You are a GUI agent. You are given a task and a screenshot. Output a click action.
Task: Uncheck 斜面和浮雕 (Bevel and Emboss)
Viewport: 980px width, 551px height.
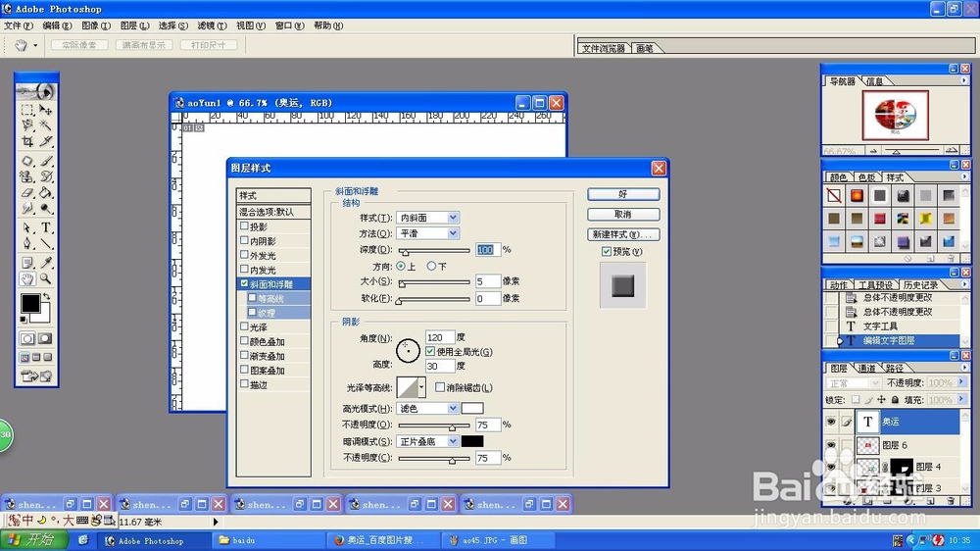coord(244,283)
